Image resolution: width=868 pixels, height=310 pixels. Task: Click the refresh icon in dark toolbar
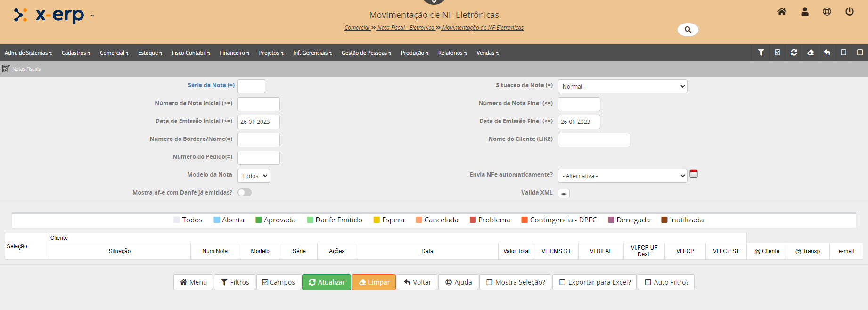coord(794,53)
